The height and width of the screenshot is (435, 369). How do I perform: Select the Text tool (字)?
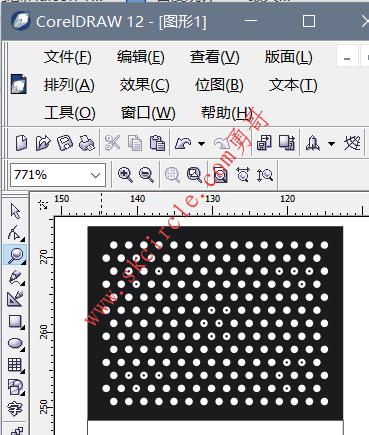(15, 409)
